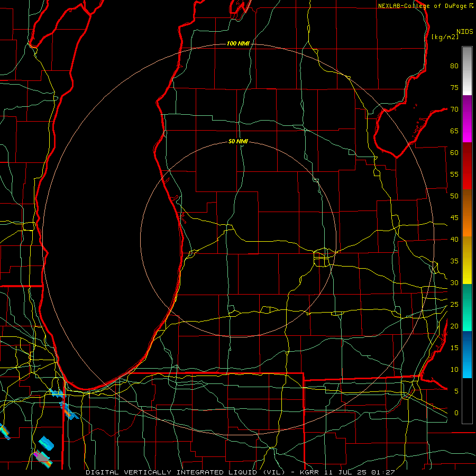Pick the purple-magenta segment of VIL scale

pos(467,118)
